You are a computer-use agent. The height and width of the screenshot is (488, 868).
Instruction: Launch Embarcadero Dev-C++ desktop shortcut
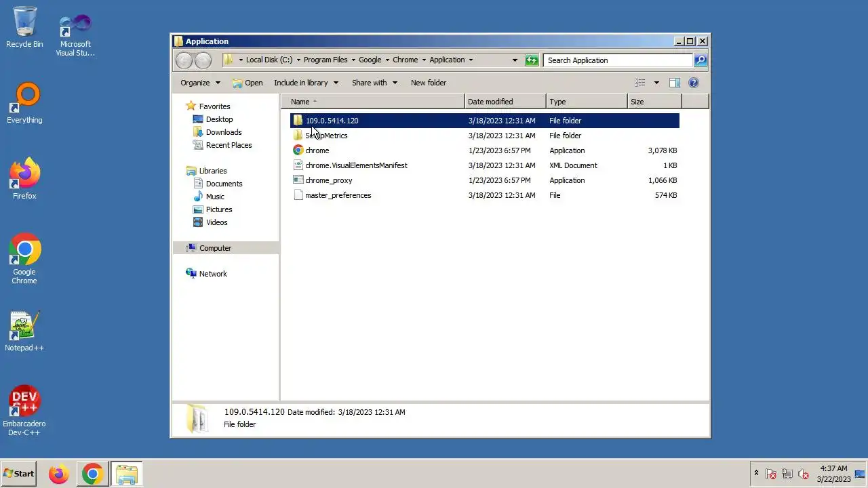[24, 411]
